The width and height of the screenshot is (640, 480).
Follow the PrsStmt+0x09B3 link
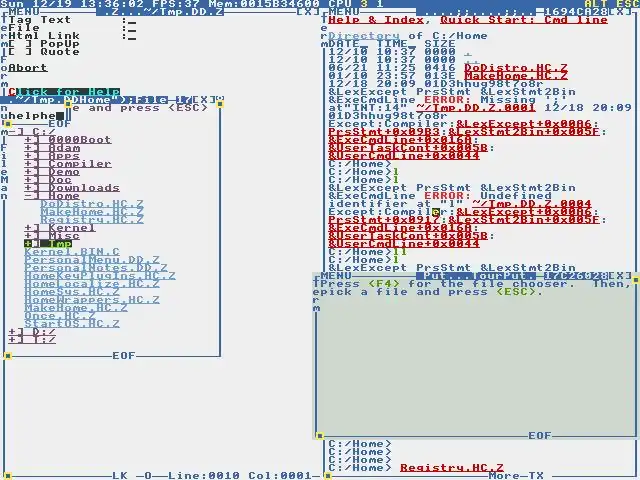384,132
